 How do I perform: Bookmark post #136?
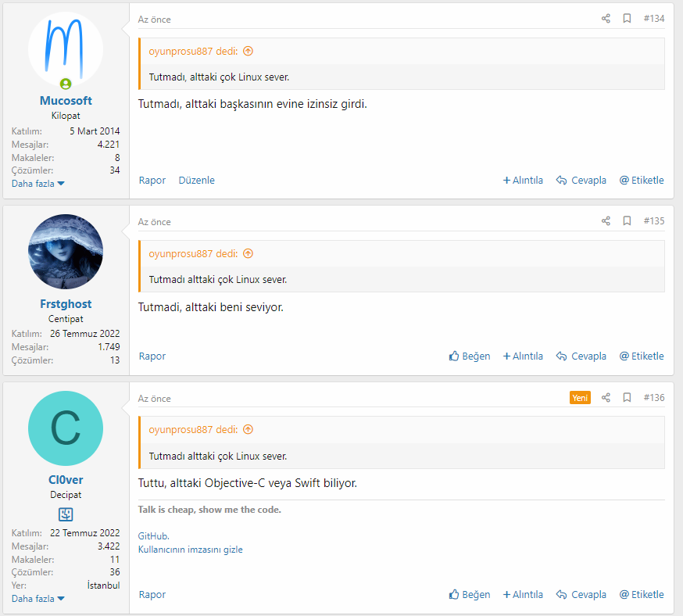[x=627, y=397]
